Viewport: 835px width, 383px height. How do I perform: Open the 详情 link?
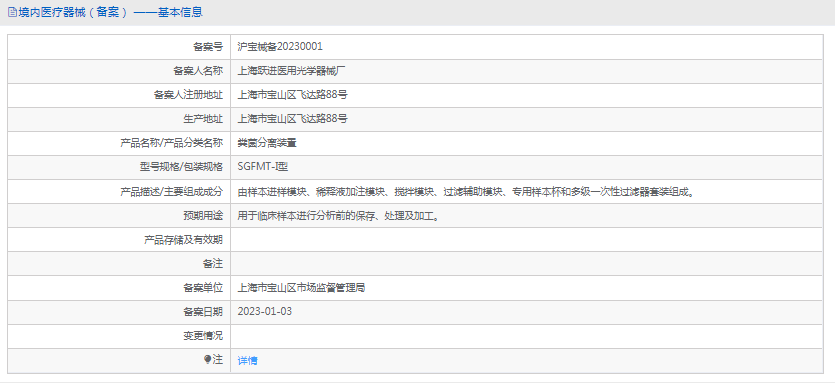[x=247, y=361]
